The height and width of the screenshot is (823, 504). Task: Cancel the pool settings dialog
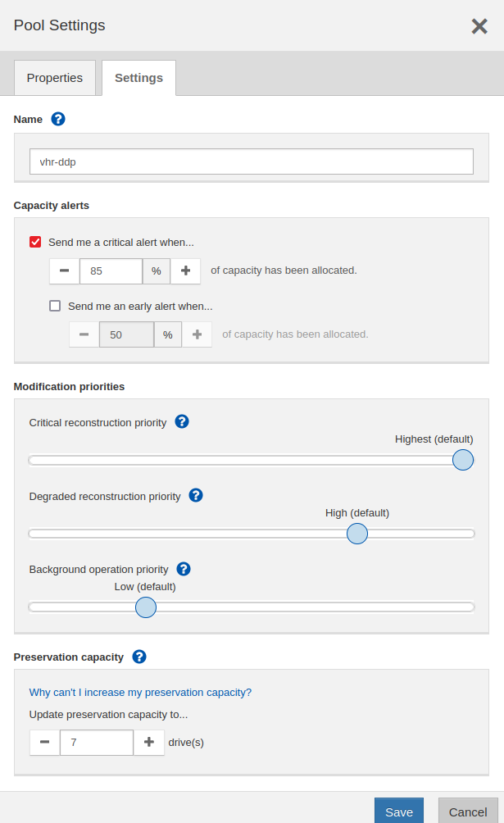(468, 812)
